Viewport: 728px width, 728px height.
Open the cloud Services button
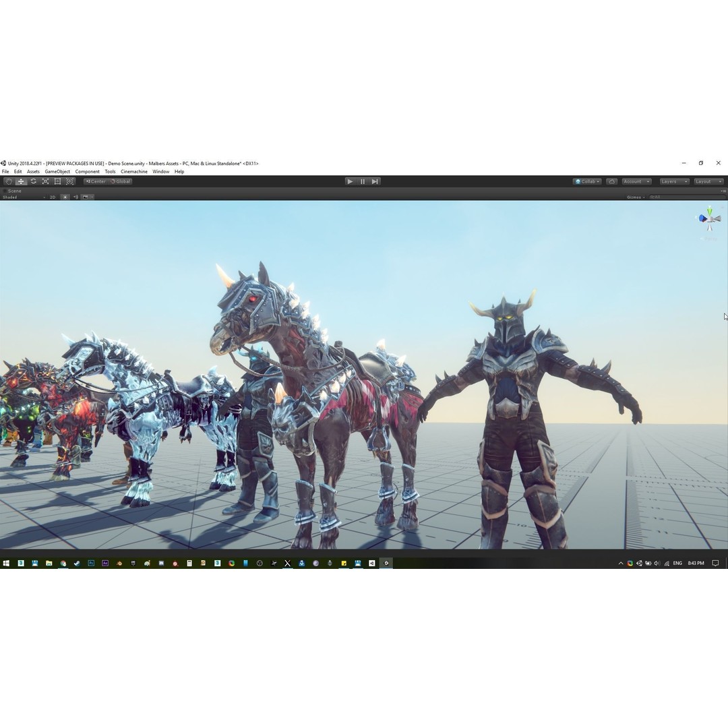[x=612, y=181]
